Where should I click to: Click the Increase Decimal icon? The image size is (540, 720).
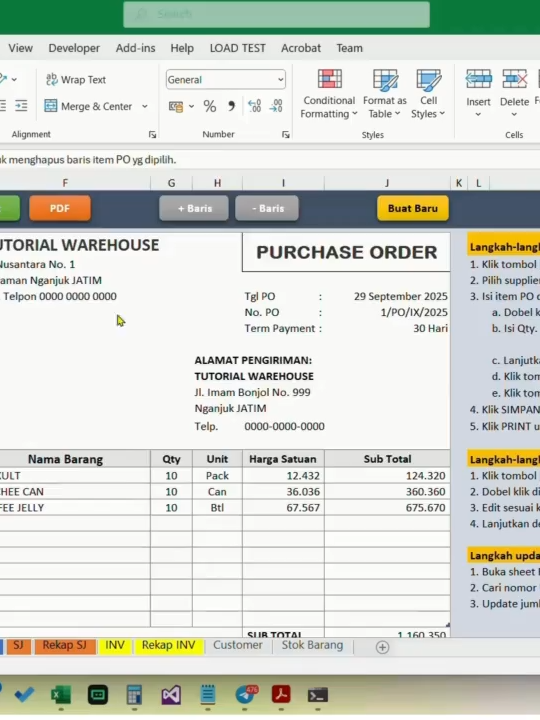254,107
